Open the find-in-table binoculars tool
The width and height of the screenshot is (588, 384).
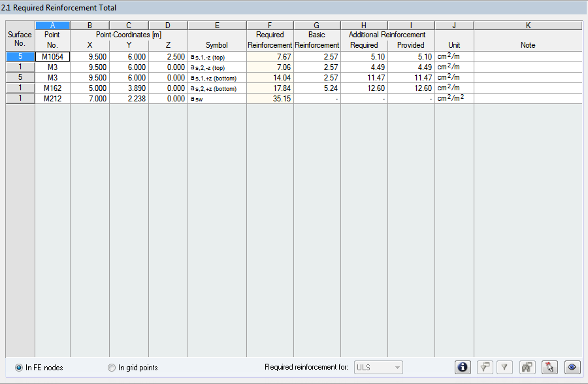(x=527, y=367)
